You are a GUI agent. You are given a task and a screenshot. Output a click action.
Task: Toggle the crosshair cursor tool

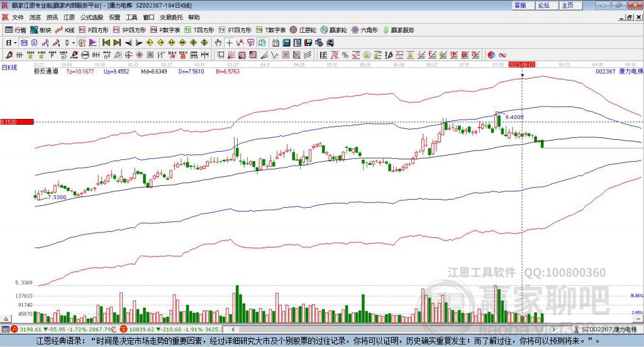point(229,43)
